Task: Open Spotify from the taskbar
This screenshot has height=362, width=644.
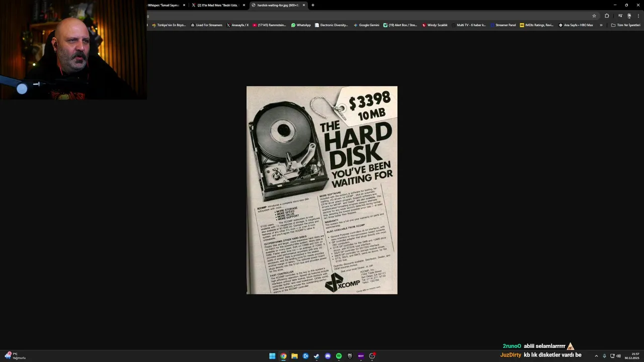Action: click(x=339, y=356)
